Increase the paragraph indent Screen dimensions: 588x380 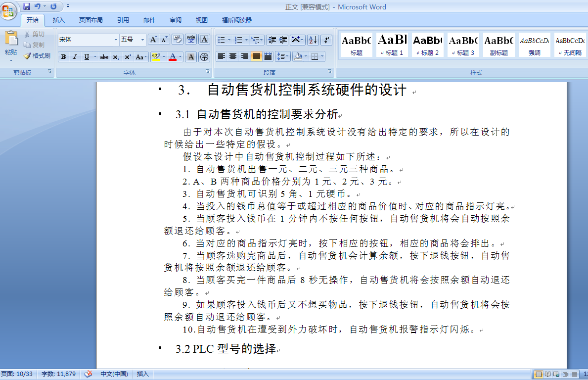(x=283, y=40)
